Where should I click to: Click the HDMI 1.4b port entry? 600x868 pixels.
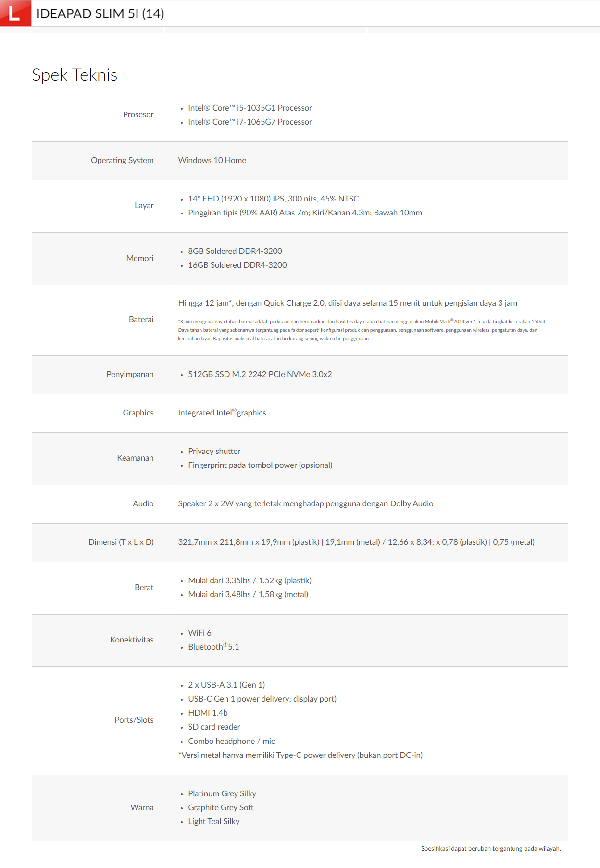[x=208, y=713]
